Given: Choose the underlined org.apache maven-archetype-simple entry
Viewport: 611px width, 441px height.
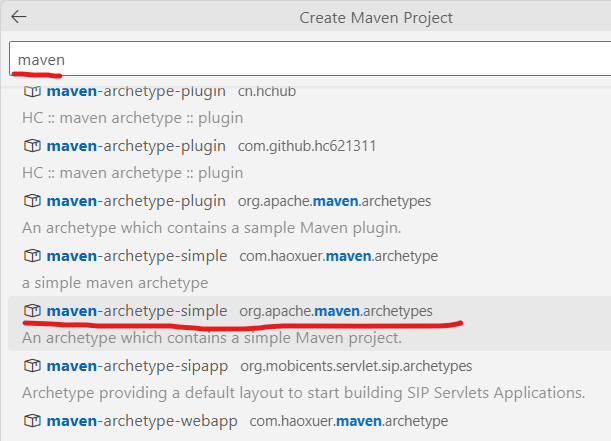Looking at the screenshot, I should (137, 311).
